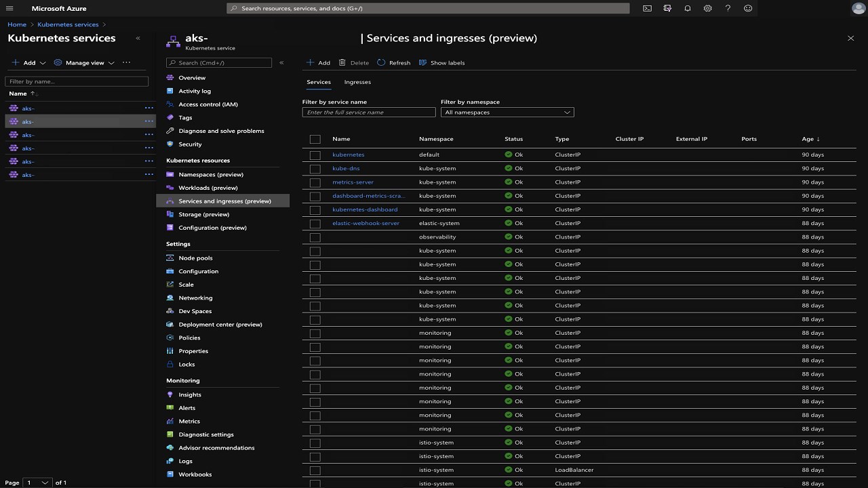868x488 pixels.
Task: Focus the Filter by service name field
Action: pos(369,113)
